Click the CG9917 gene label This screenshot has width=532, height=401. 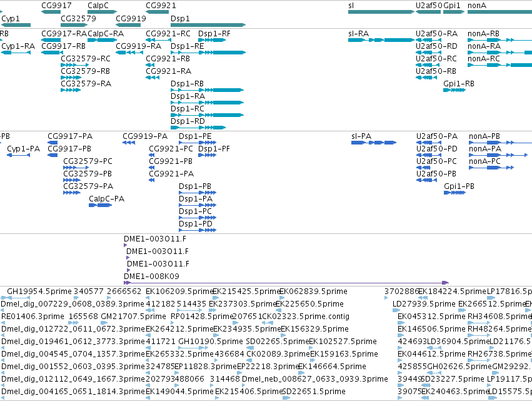point(56,6)
